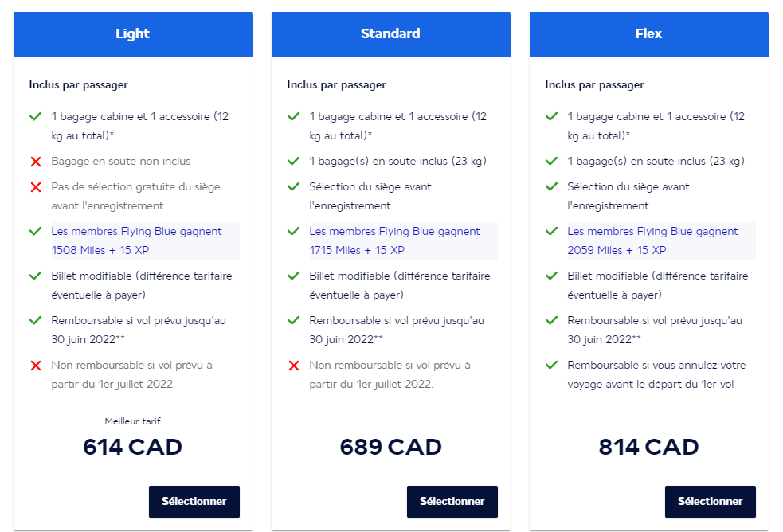Click the red X beside Light's seat selection exclusion

[x=35, y=187]
